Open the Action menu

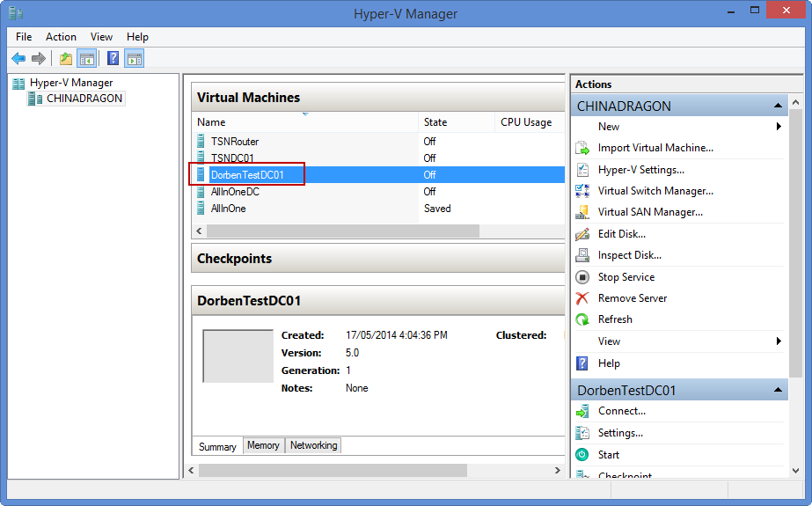61,37
